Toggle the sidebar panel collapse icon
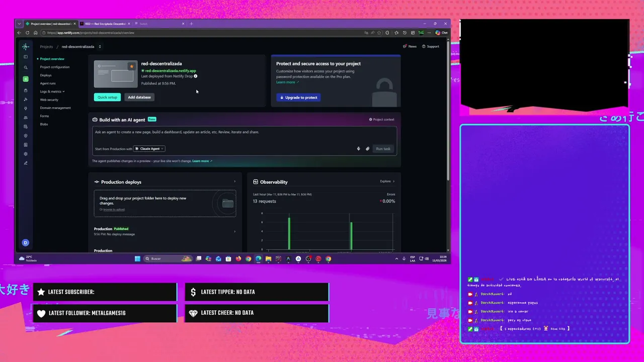The height and width of the screenshot is (362, 644). coord(26,57)
